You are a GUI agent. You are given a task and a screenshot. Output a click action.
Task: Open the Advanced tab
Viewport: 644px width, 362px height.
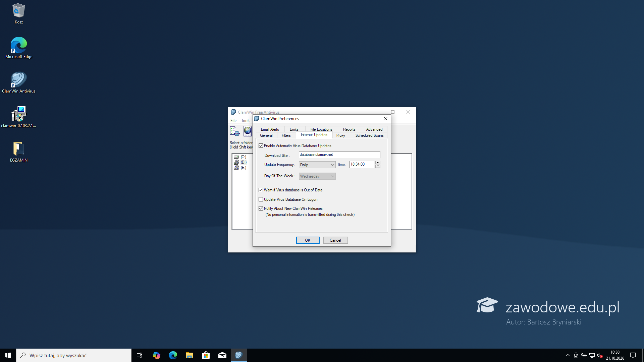click(374, 129)
